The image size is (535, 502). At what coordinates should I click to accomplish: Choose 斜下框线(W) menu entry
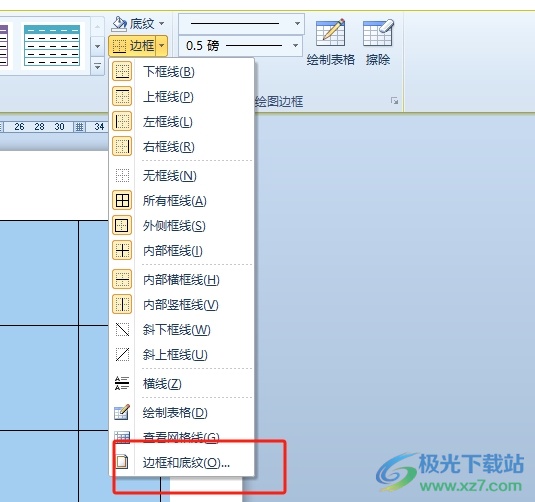[x=182, y=330]
